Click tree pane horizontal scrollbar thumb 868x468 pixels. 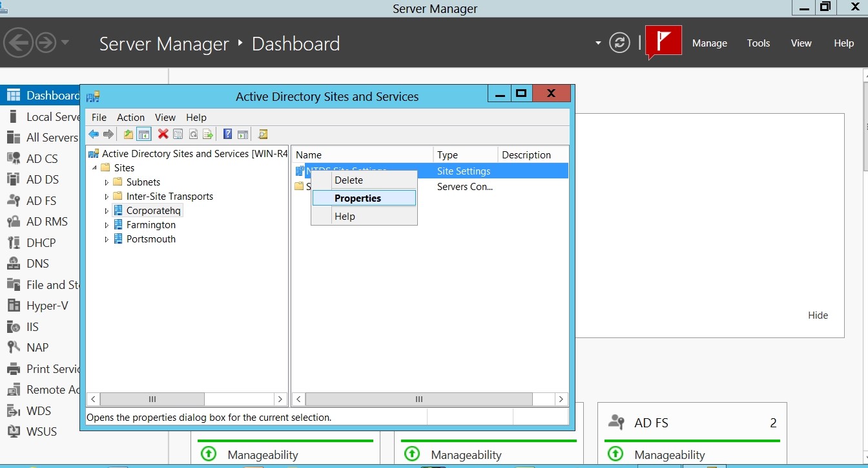[152, 399]
